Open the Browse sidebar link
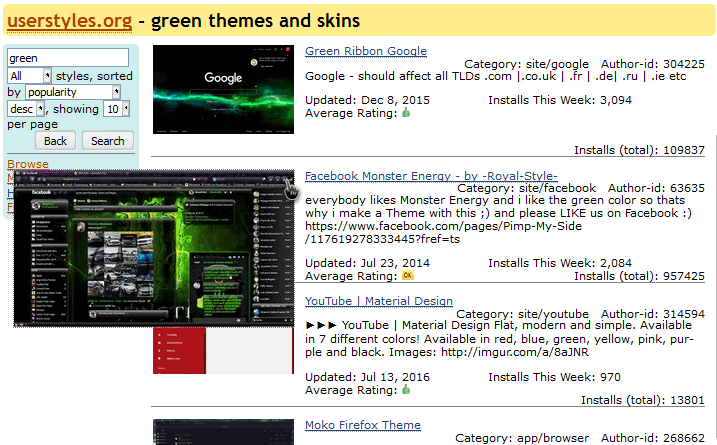This screenshot has height=445, width=717. (x=28, y=164)
